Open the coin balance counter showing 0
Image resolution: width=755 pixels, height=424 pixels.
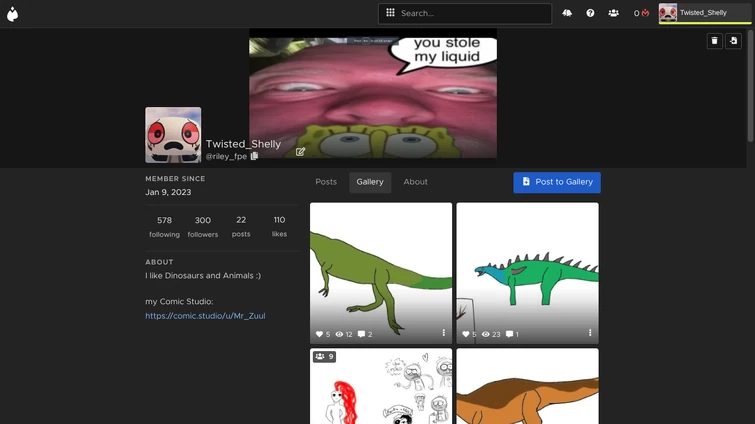[641, 13]
